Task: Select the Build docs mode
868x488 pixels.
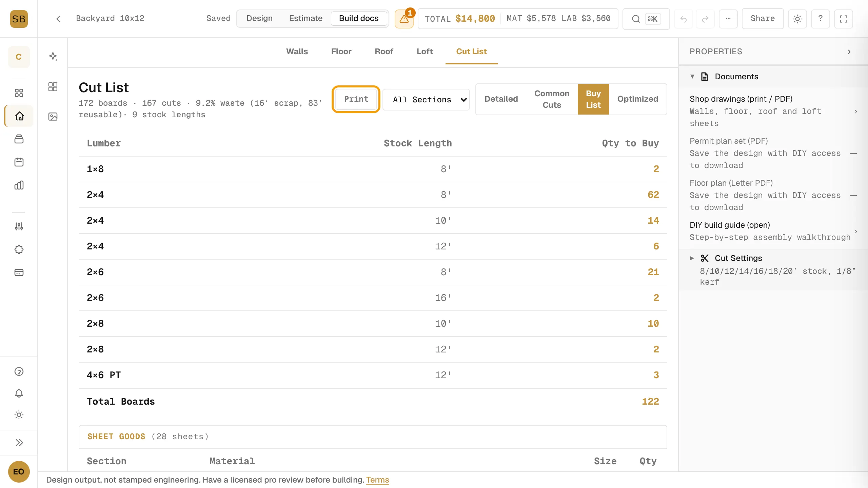Action: tap(359, 18)
